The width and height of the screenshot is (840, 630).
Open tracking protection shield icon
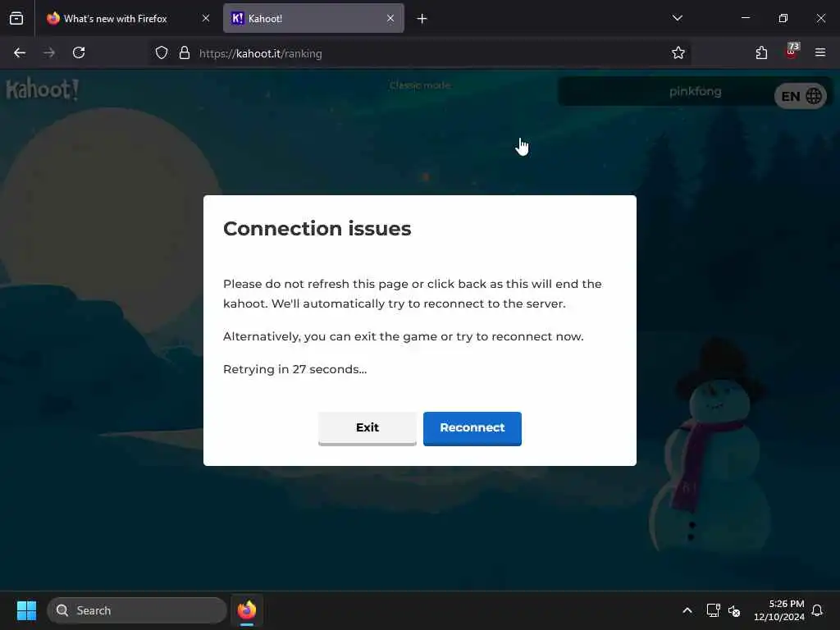162,53
